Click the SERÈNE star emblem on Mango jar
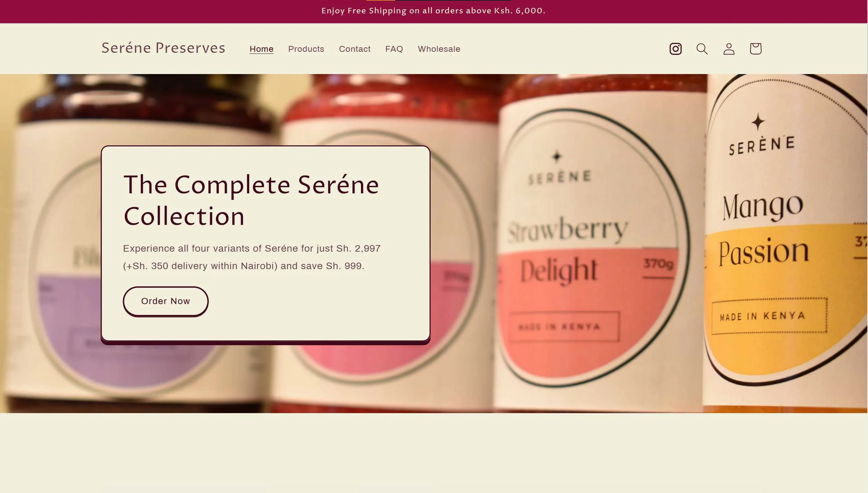Screen dimensions: 868x493 (758, 122)
